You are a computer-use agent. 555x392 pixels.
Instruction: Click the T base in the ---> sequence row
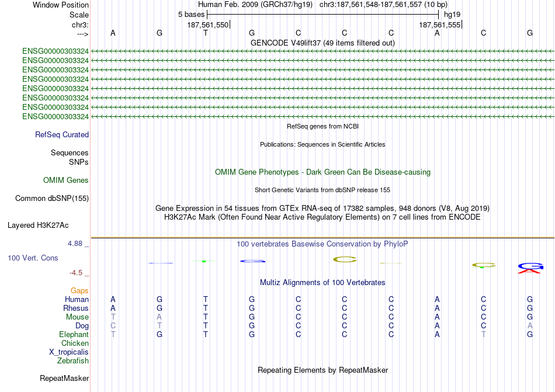pos(205,33)
